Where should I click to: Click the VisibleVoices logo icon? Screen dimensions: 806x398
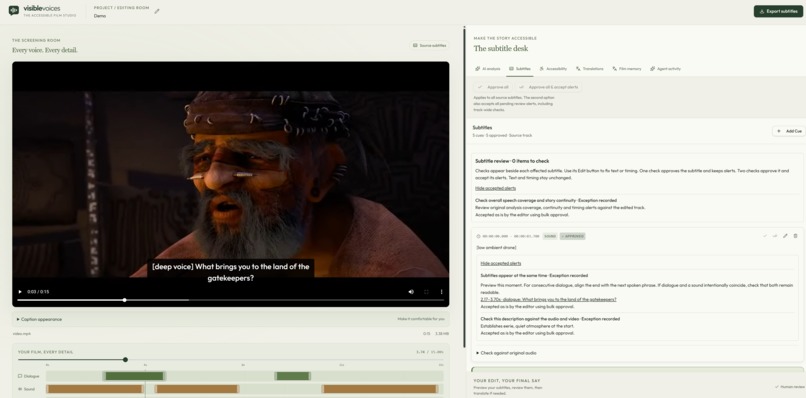14,10
